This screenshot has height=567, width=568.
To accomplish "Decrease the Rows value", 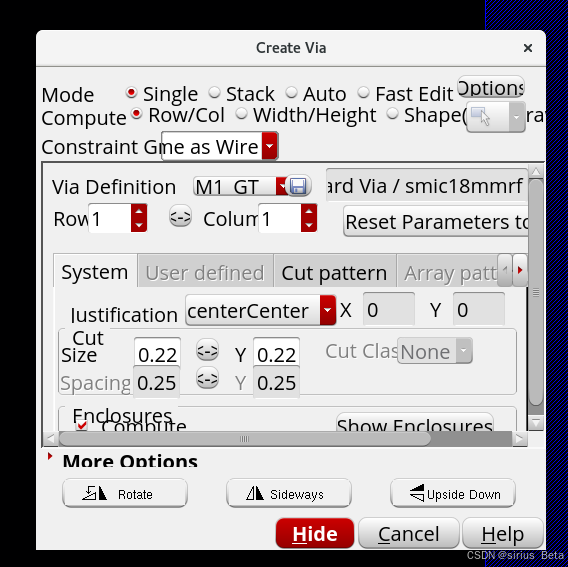I will (139, 225).
